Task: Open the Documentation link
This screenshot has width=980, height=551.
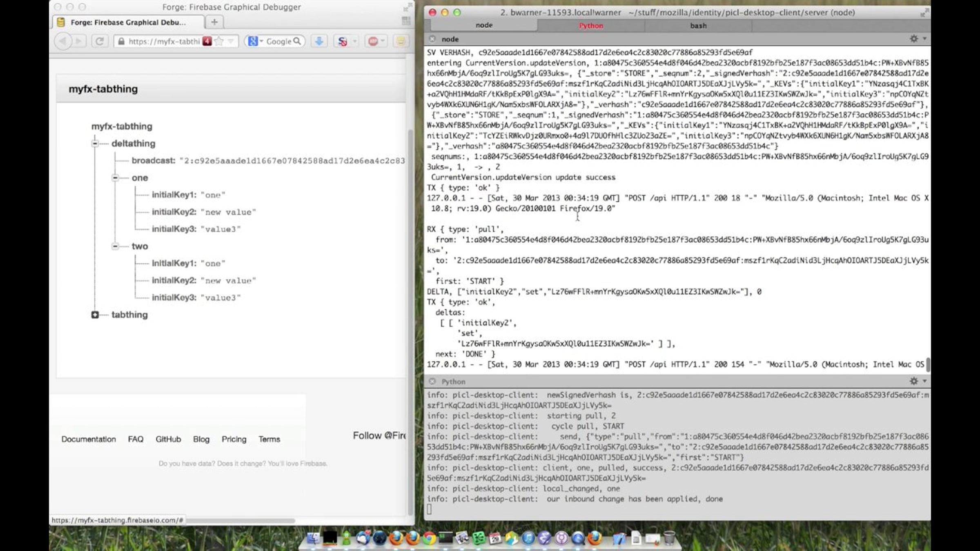Action: 89,439
